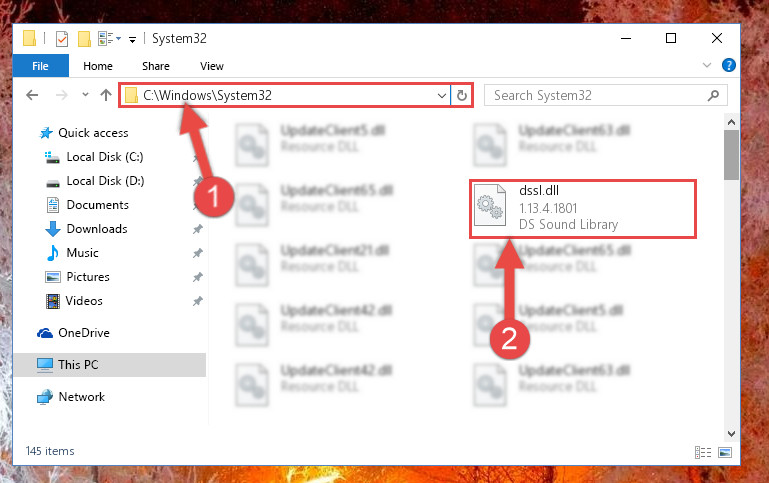Unpin Downloads using its pin icon
Image resolution: width=769 pixels, height=483 pixels.
pyautogui.click(x=198, y=229)
